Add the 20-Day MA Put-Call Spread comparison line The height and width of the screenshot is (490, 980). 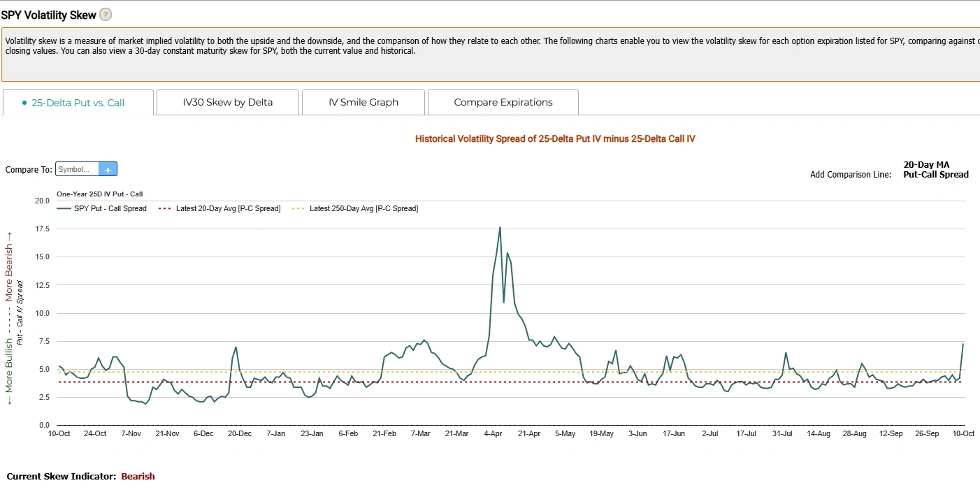pyautogui.click(x=935, y=170)
